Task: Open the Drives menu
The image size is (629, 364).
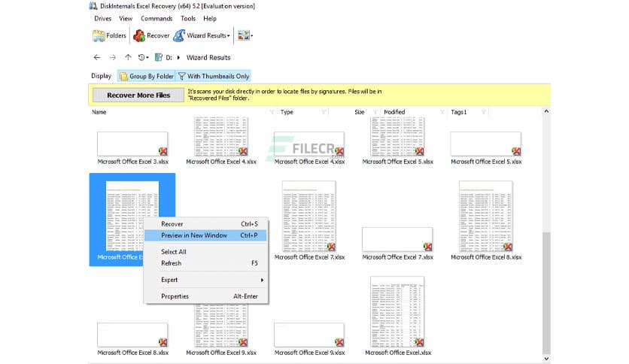Action: tap(102, 19)
